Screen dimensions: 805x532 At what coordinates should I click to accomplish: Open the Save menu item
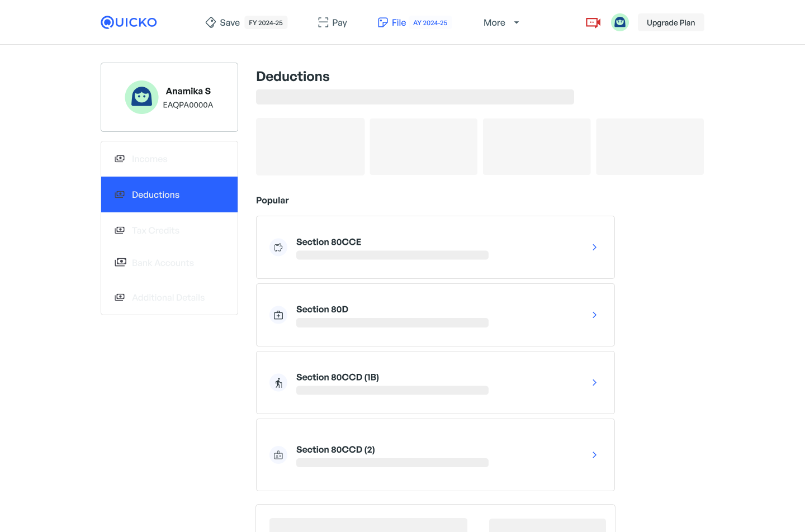(x=223, y=23)
